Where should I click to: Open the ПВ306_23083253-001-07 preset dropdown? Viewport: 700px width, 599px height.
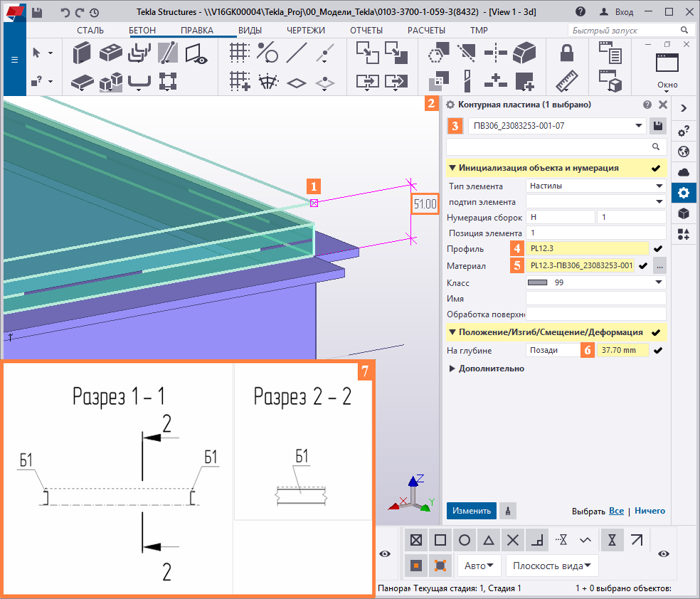[x=638, y=126]
